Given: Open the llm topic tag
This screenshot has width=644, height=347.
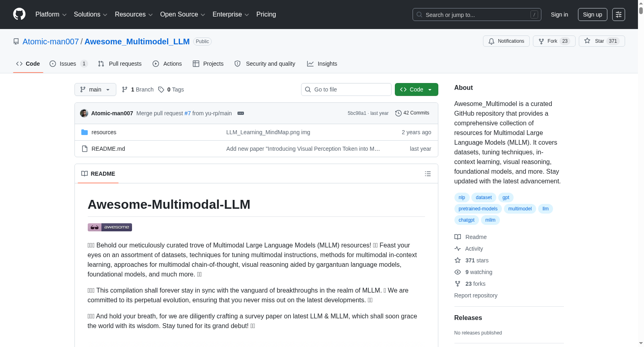Looking at the screenshot, I should (x=545, y=209).
